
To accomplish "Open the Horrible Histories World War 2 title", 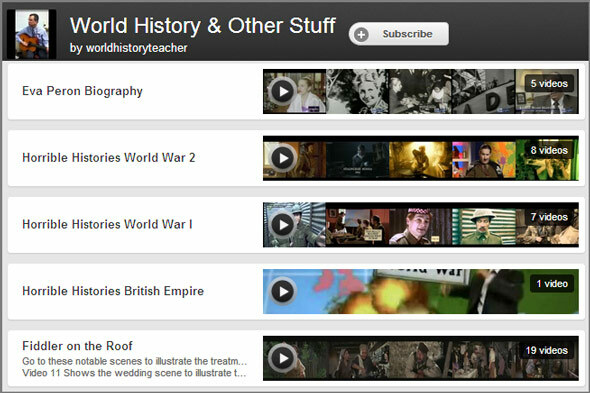I will point(109,158).
